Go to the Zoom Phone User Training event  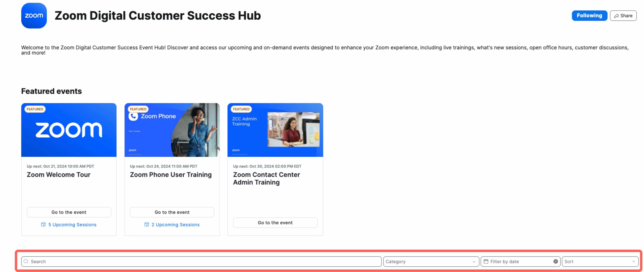click(x=172, y=212)
